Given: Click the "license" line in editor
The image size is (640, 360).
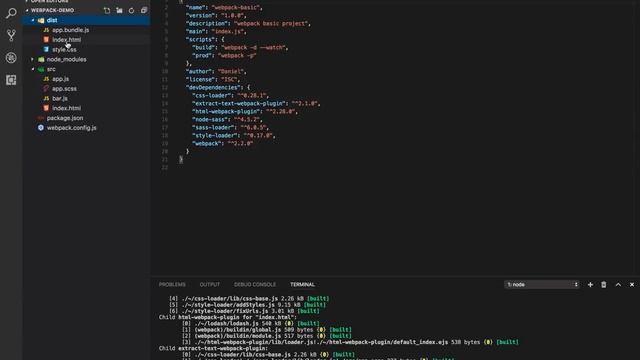Looking at the screenshot, I should pyautogui.click(x=213, y=80).
